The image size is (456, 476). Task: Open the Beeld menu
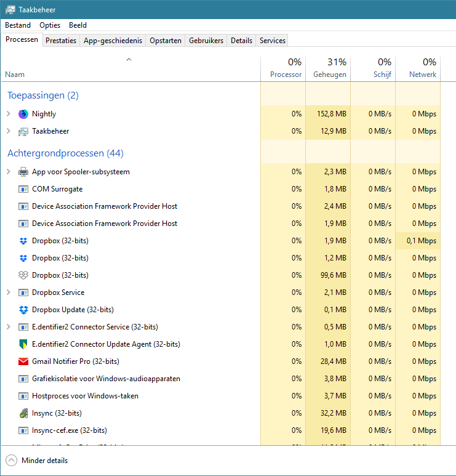coord(78,25)
